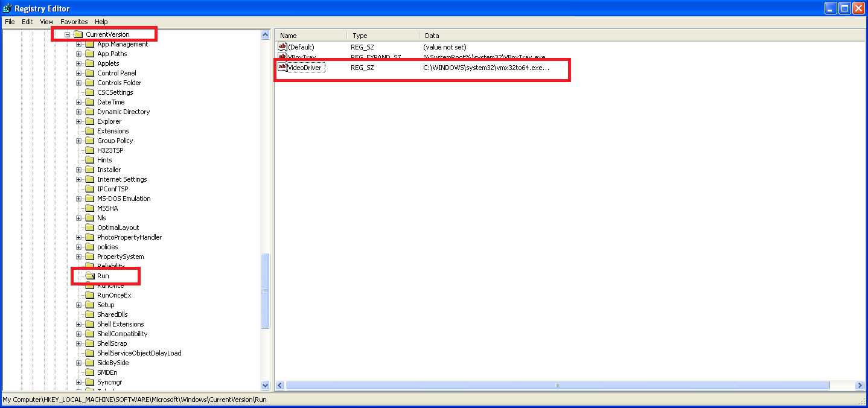Click the CurrentVersion folder icon

(x=78, y=34)
